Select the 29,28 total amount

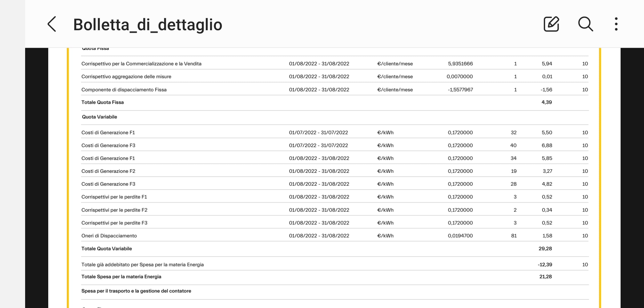coord(545,248)
